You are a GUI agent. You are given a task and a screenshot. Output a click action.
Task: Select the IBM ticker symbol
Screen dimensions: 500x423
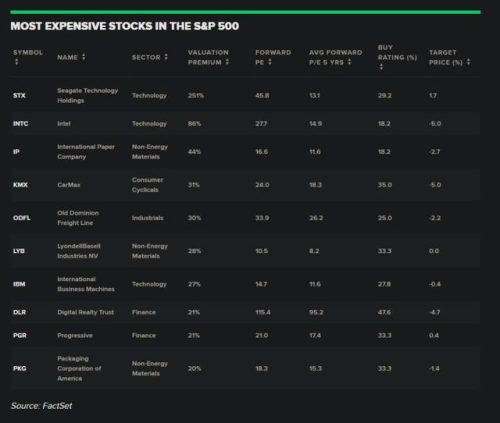(x=19, y=284)
